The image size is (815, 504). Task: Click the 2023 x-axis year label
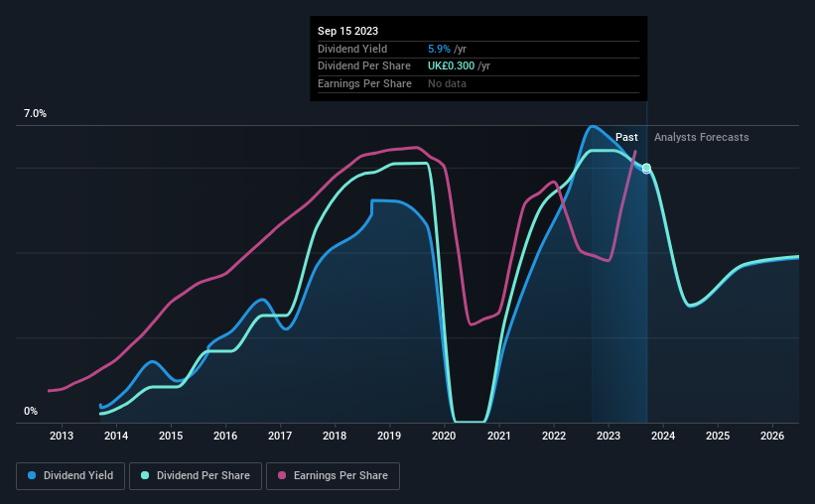point(609,436)
